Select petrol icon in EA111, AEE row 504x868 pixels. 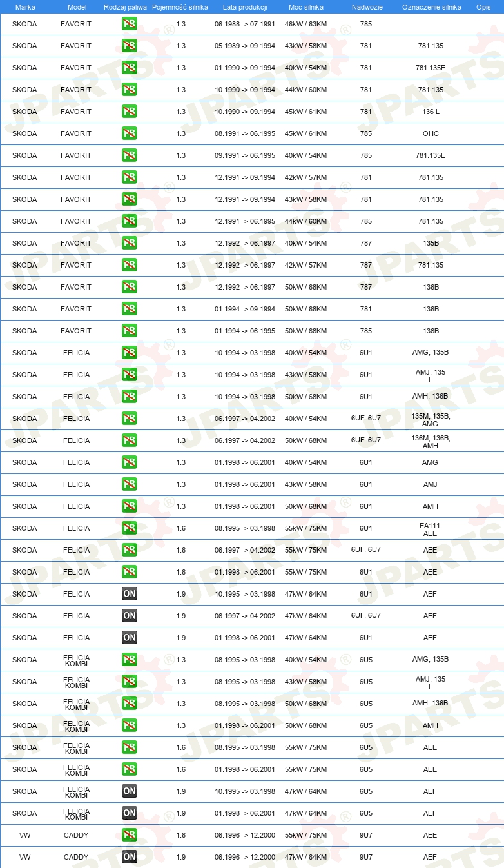point(129,529)
